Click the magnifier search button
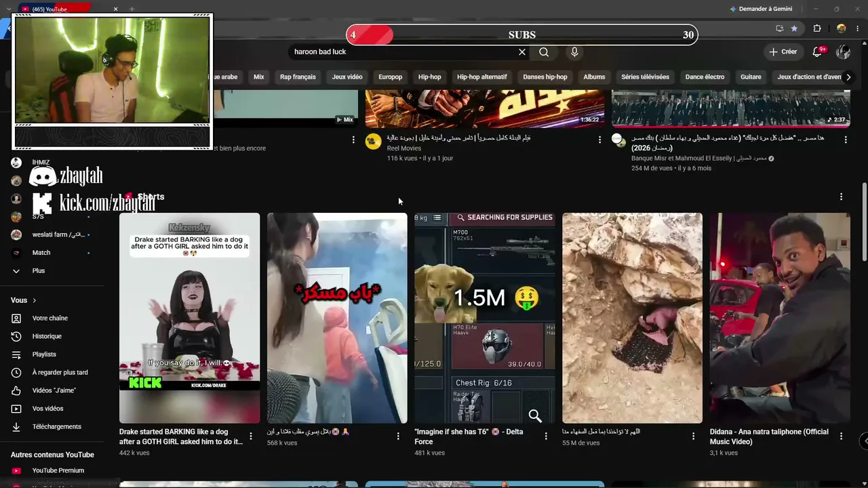Viewport: 868px width, 488px height. [x=544, y=52]
